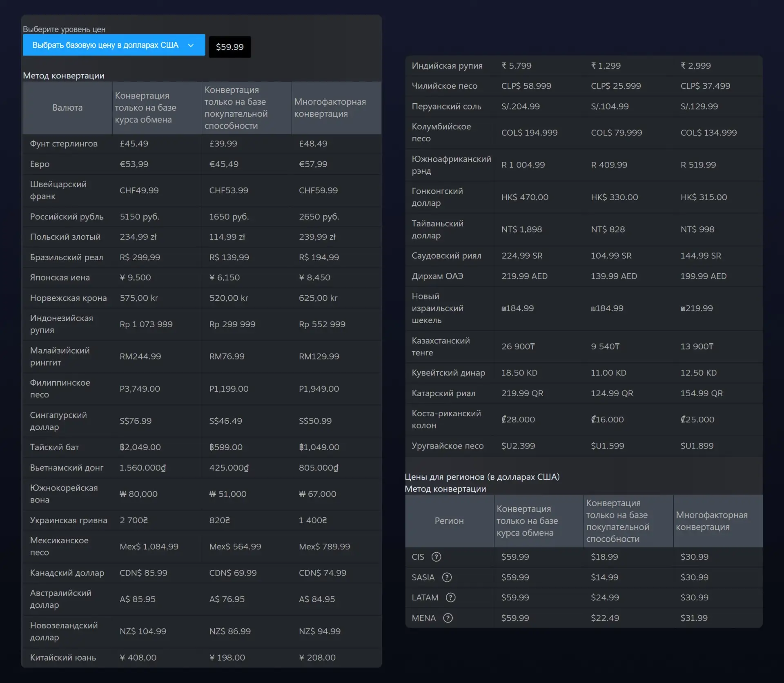Click the 26 900₸ Kazakhstani tenge value
Viewport: 784px width, 683px height.
pyautogui.click(x=518, y=347)
